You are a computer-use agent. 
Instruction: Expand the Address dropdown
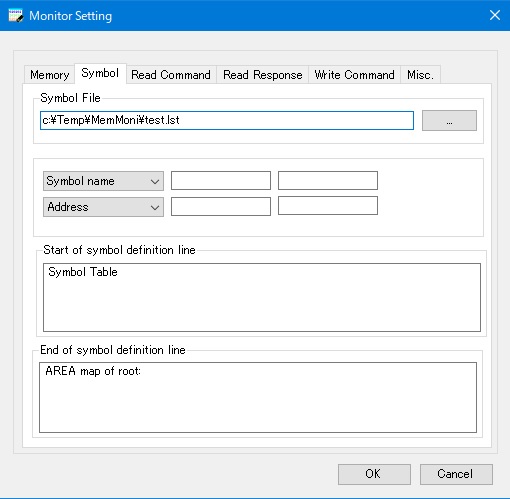click(x=103, y=207)
